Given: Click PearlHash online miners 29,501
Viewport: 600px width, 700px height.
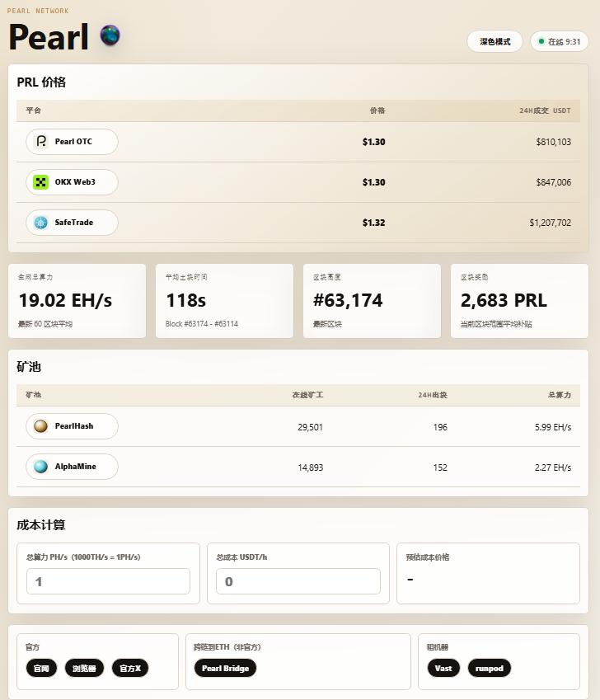Looking at the screenshot, I should pos(310,427).
